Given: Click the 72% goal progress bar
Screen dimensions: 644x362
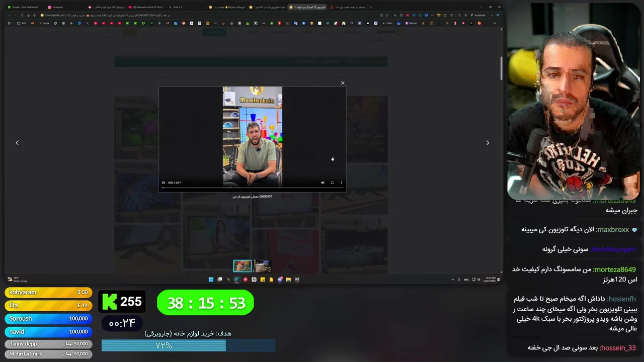Looking at the screenshot, I should [x=188, y=346].
